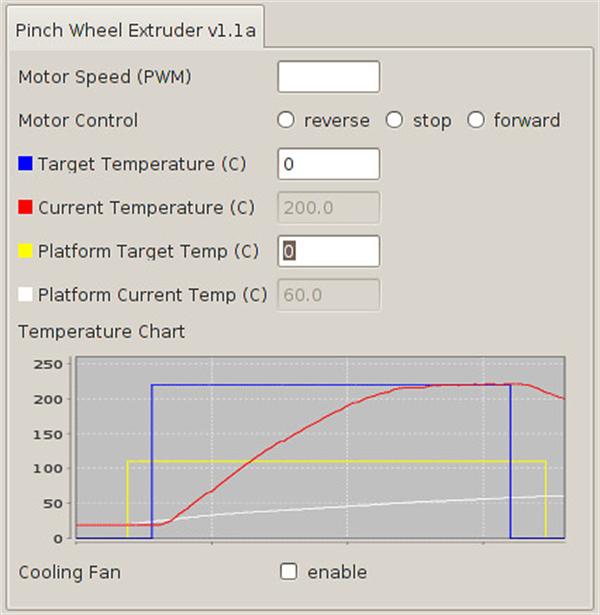600x615 pixels.
Task: Enable the Cooling Fan checkbox
Action: point(290,572)
